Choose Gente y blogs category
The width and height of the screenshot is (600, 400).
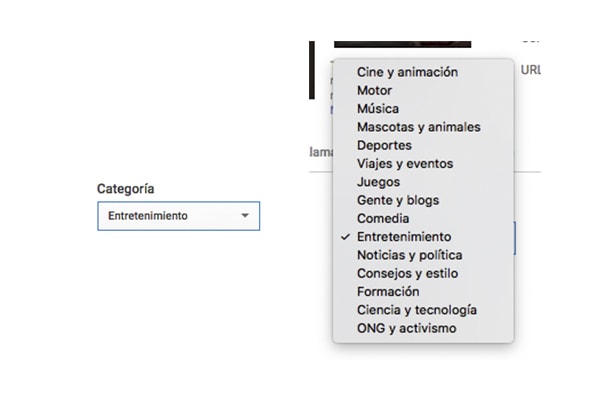tap(423, 200)
